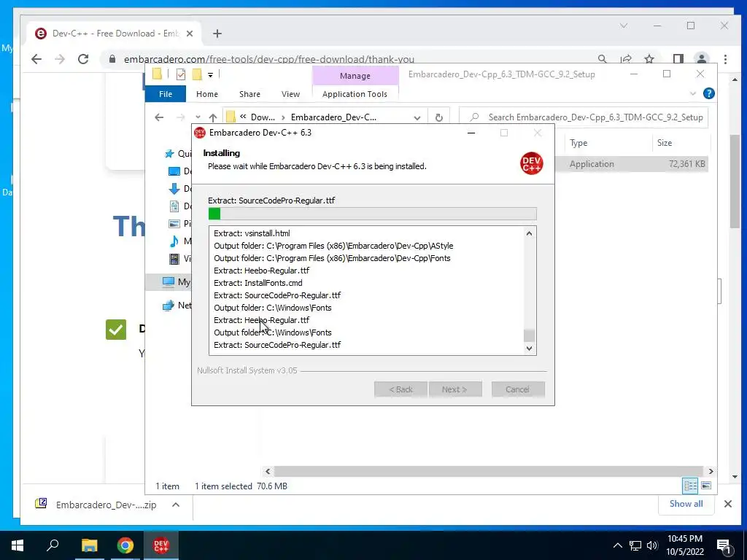747x560 pixels.
Task: Click the padlock site info icon
Action: pos(112,59)
